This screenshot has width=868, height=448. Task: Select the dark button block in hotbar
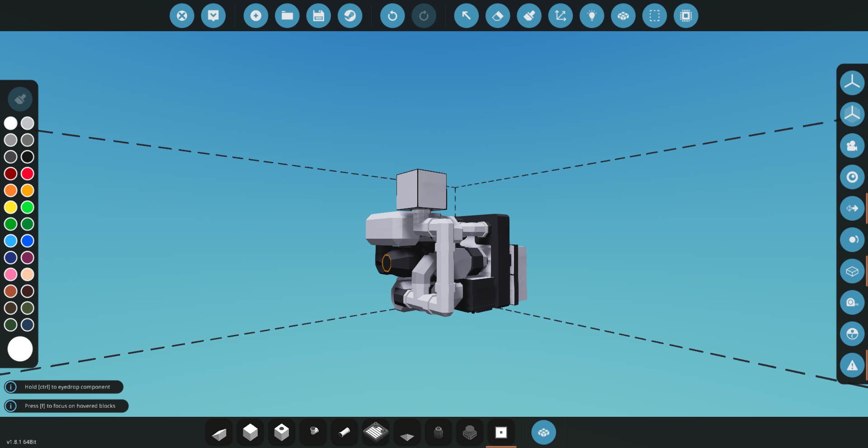coord(470,433)
